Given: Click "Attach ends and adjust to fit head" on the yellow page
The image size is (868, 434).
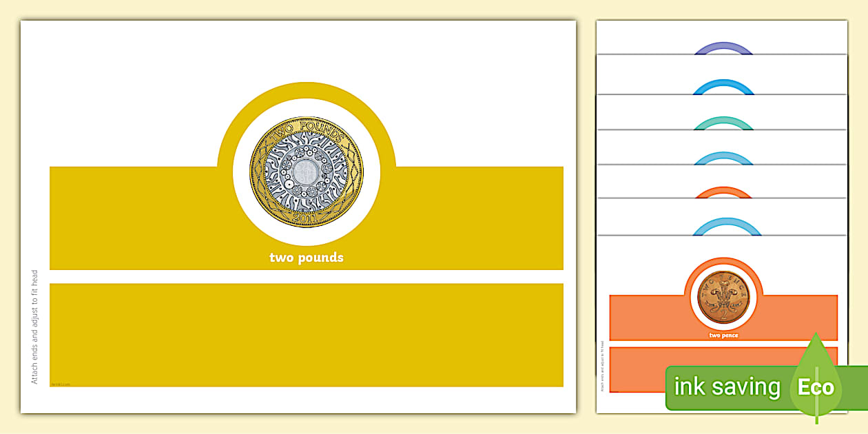Looking at the screenshot, I should click(34, 327).
